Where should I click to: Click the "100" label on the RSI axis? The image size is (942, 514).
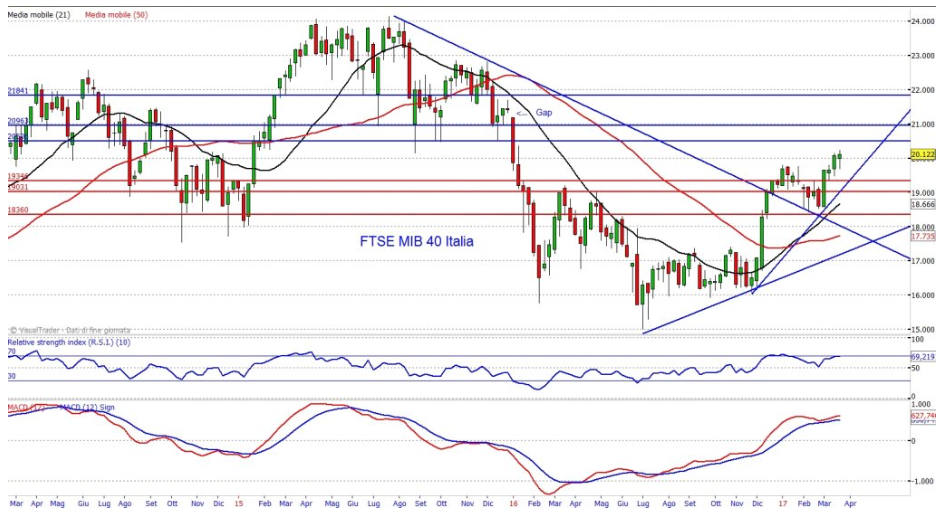917,340
